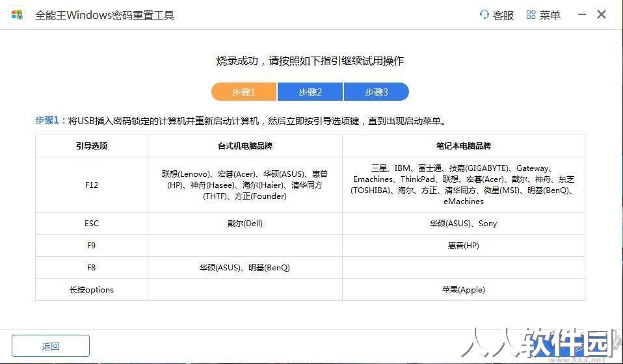Click the app logo icon in title bar

tap(17, 15)
